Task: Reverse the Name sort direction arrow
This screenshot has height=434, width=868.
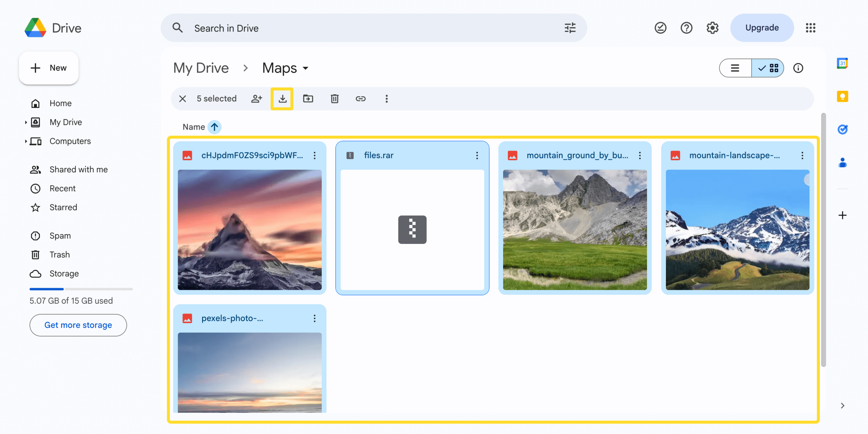Action: click(214, 127)
